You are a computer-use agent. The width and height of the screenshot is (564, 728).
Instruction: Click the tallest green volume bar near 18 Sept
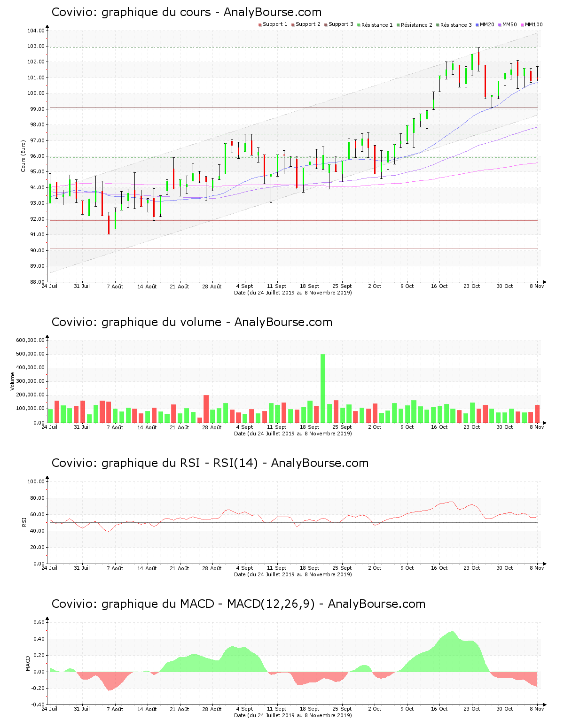(323, 388)
